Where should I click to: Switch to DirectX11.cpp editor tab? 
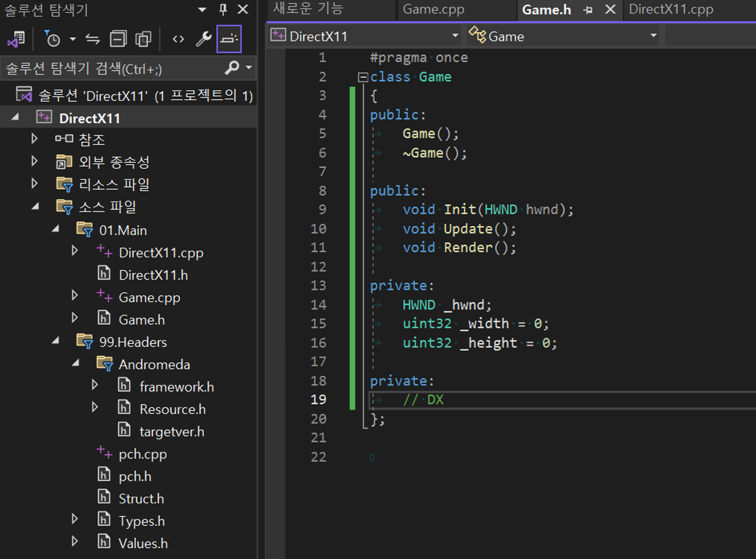click(x=671, y=9)
